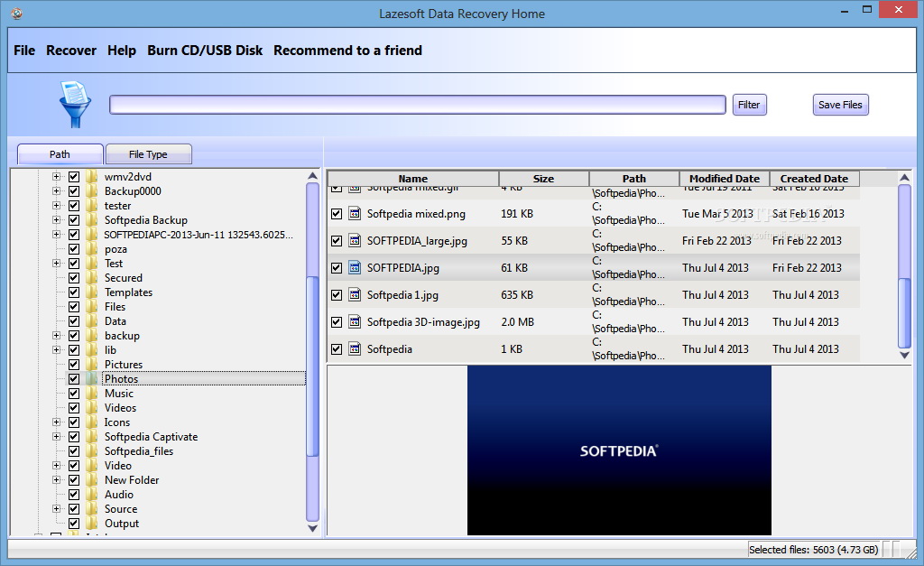Viewport: 924px width, 566px height.
Task: Switch to the File Type tab
Action: (148, 154)
